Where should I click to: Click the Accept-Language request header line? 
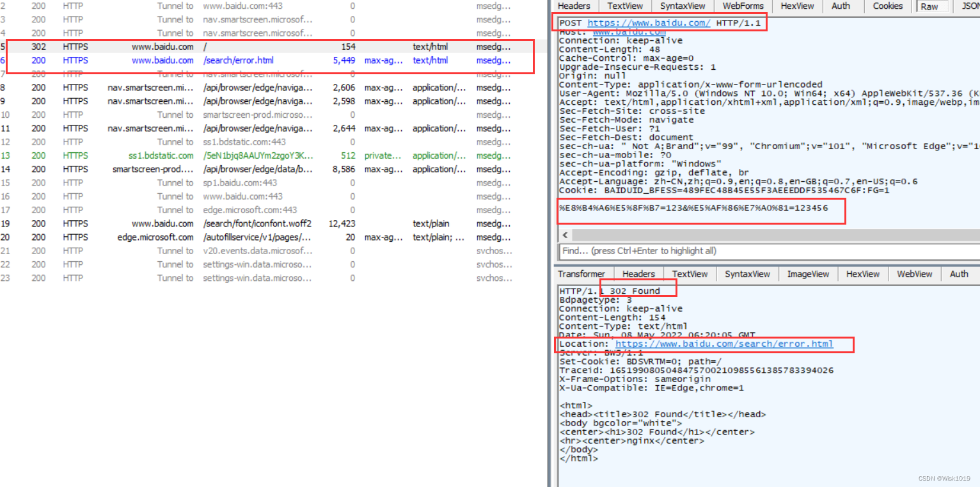[738, 181]
